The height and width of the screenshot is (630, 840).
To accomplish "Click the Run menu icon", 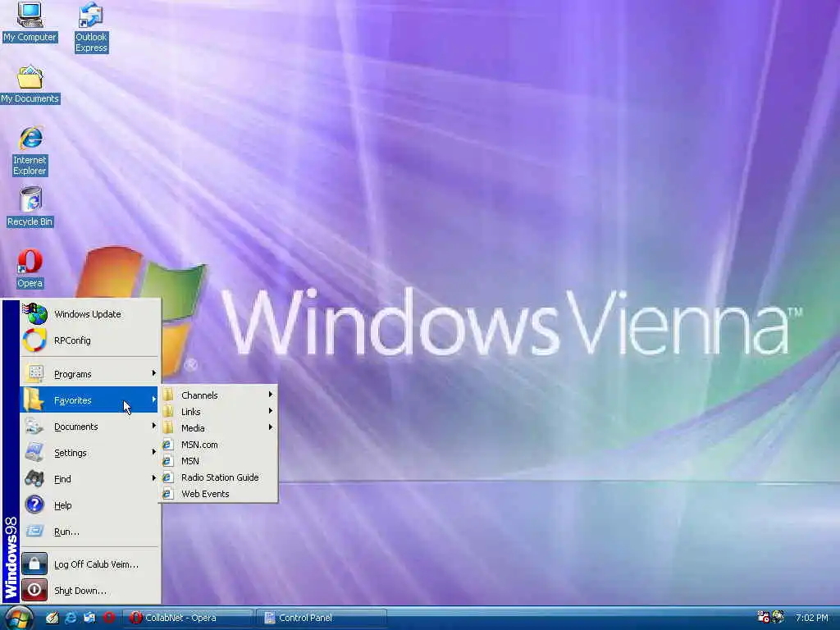I will (x=34, y=531).
